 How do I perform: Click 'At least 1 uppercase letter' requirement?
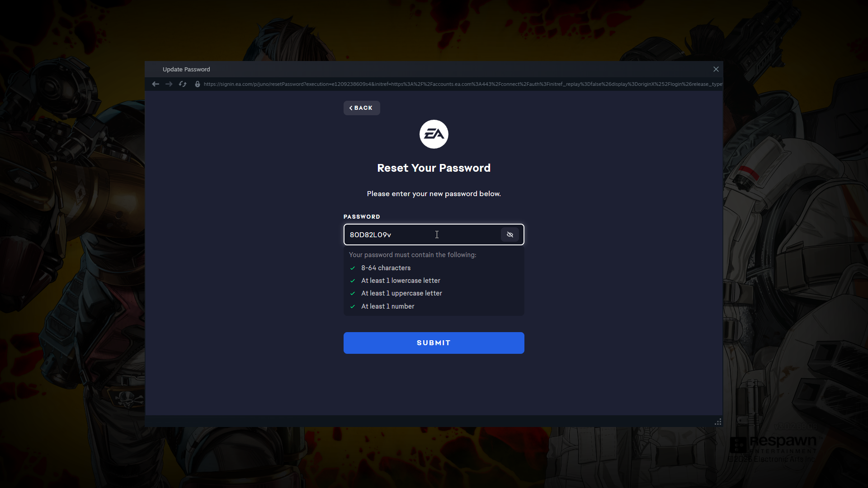tap(401, 293)
